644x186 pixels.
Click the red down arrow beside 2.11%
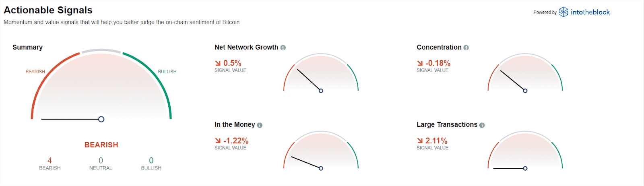click(x=420, y=141)
